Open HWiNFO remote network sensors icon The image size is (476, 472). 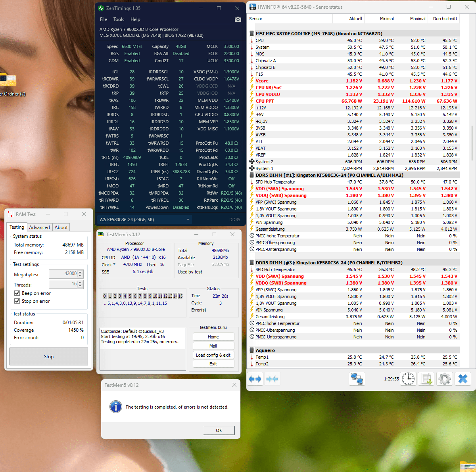[357, 379]
